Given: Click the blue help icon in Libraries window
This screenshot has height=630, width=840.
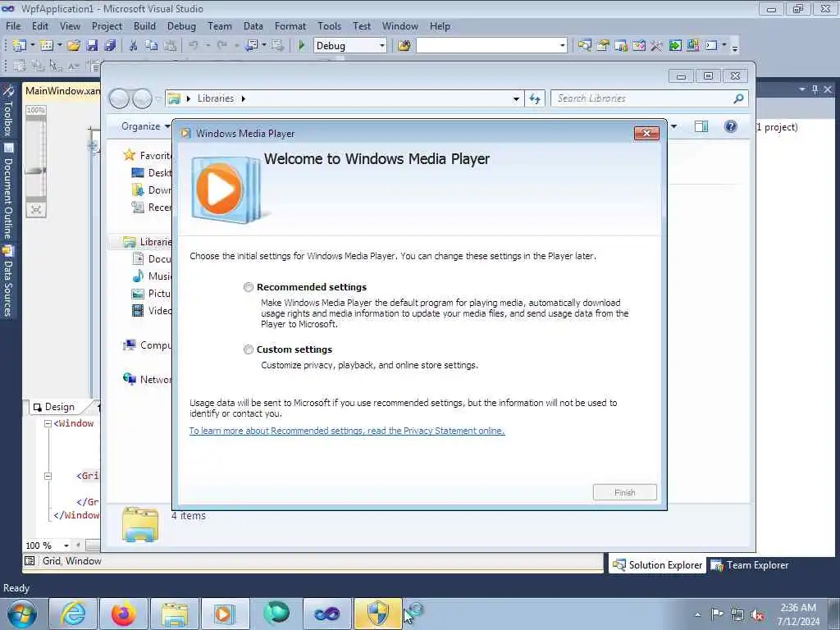Looking at the screenshot, I should click(731, 126).
